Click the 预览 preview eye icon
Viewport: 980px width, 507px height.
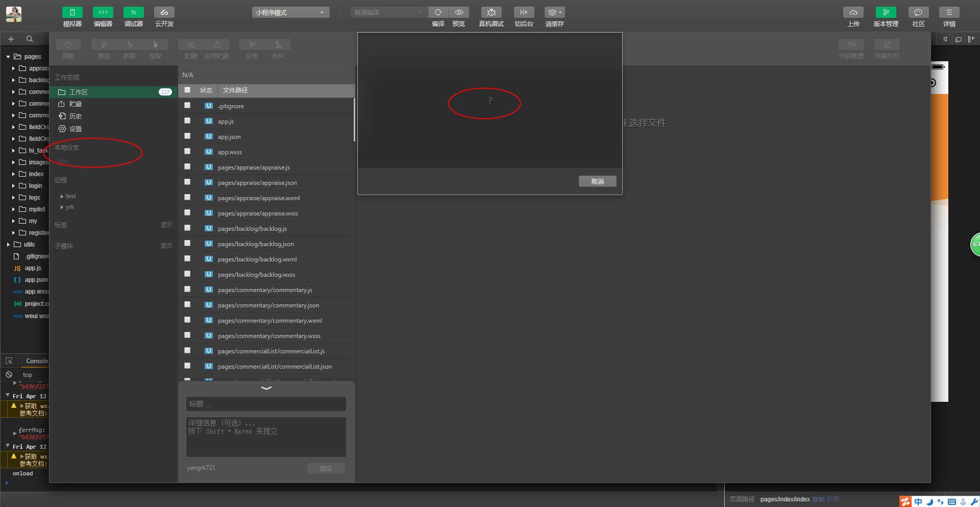pos(459,12)
